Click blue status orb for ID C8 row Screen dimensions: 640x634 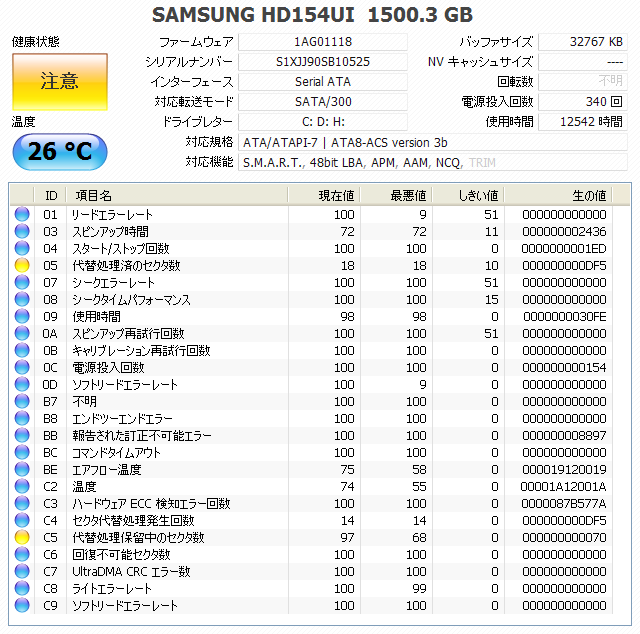click(x=22, y=589)
